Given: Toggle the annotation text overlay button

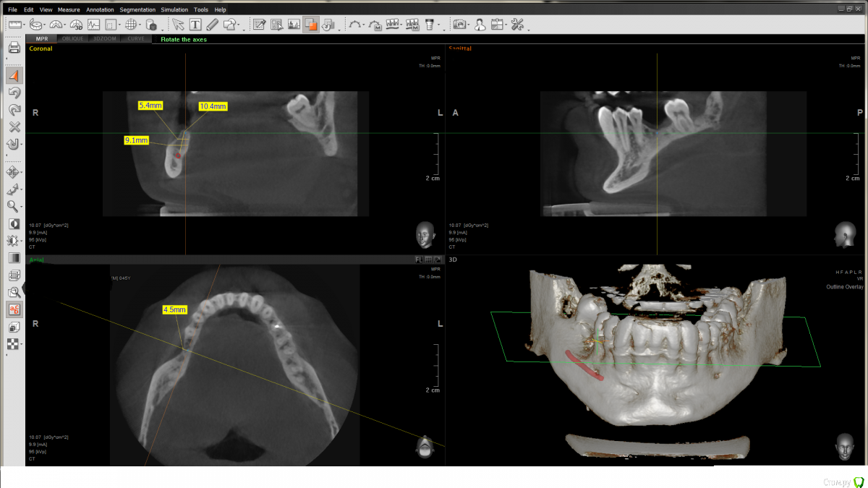Looking at the screenshot, I should click(x=14, y=309).
